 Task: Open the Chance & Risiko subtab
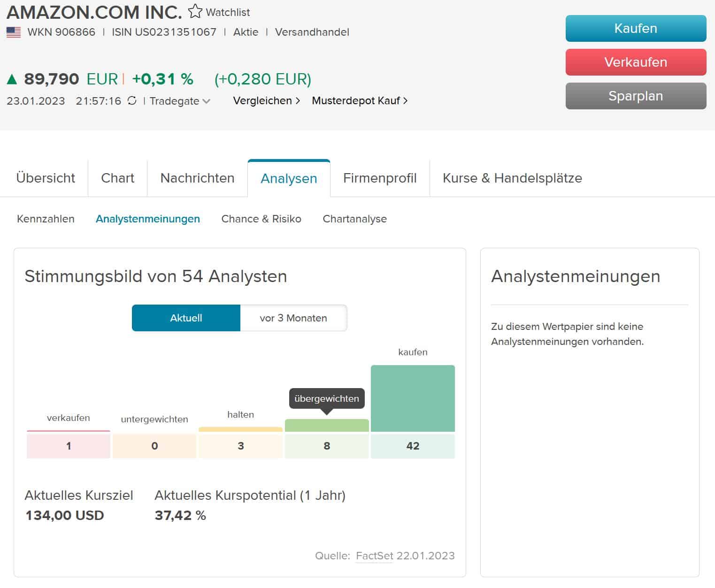tap(261, 219)
